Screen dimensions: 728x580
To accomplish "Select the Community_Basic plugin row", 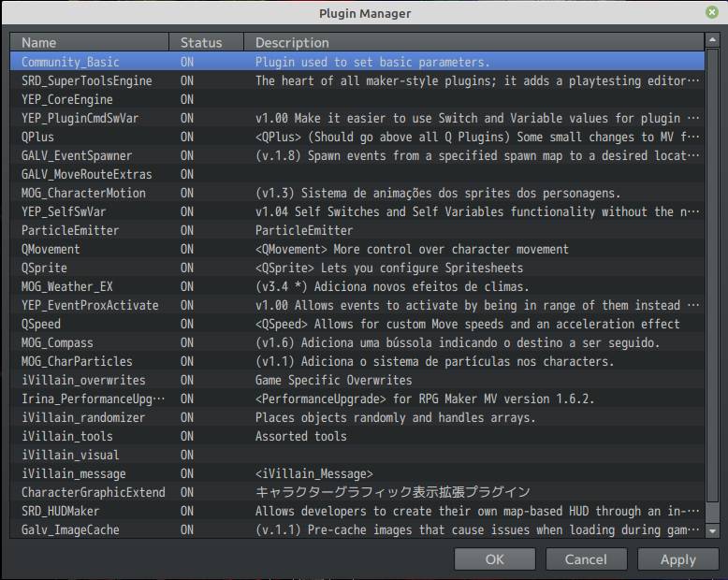I will click(x=357, y=62).
